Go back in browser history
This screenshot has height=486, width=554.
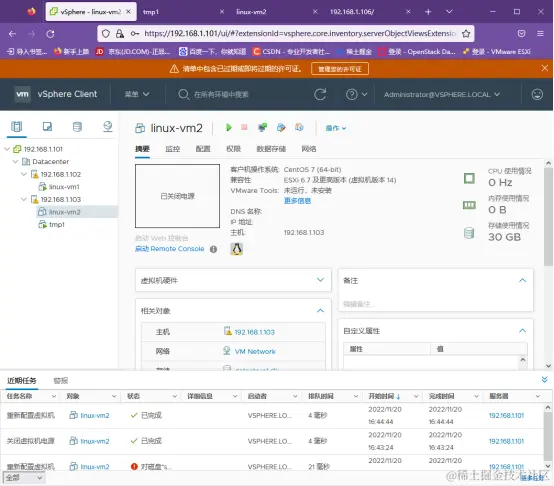[x=12, y=34]
